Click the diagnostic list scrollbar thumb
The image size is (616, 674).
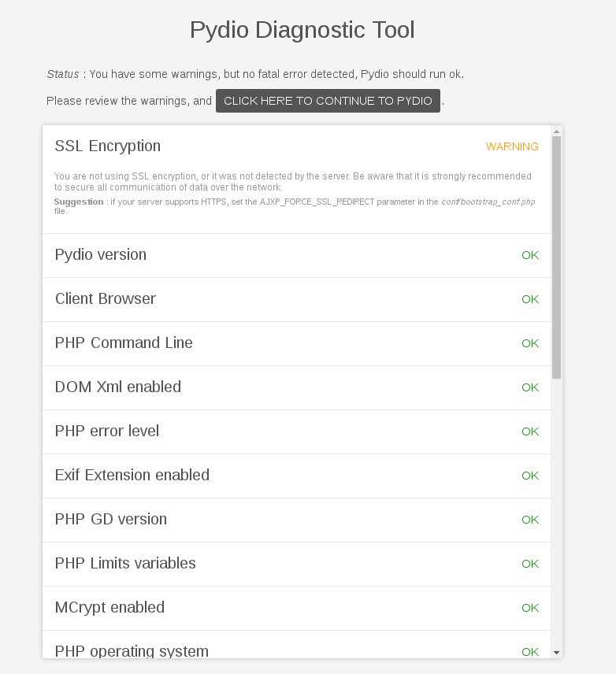point(556,257)
